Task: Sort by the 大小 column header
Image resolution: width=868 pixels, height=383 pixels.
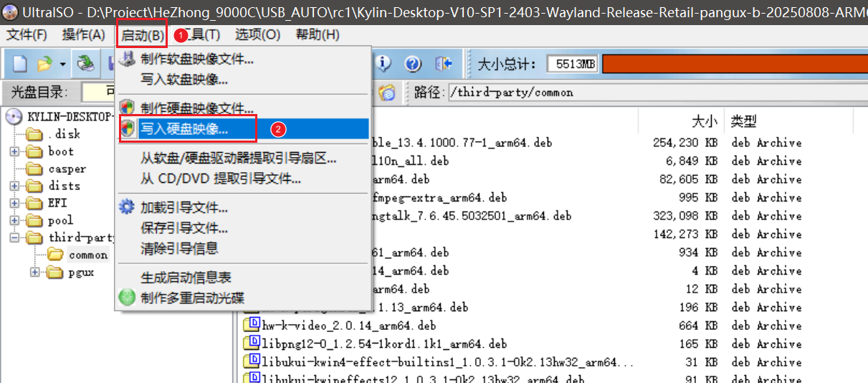Action: (x=704, y=122)
